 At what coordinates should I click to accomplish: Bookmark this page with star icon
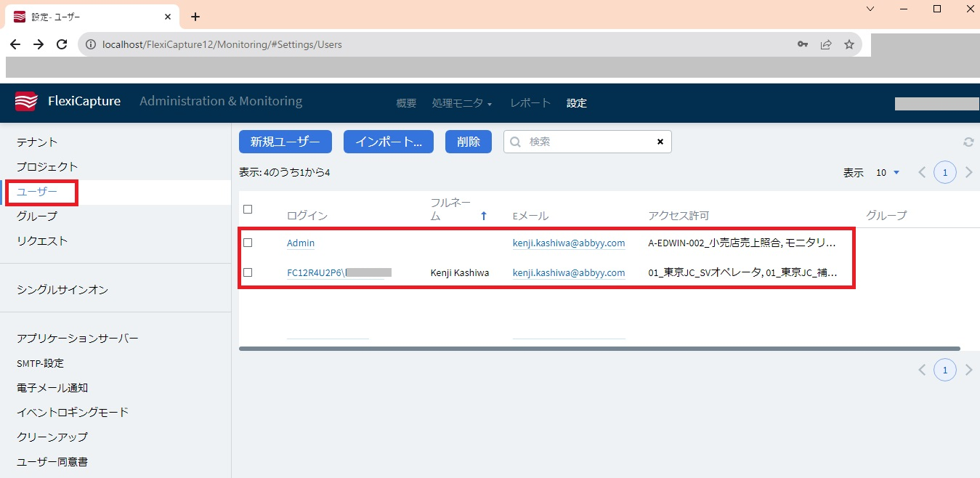pyautogui.click(x=849, y=44)
